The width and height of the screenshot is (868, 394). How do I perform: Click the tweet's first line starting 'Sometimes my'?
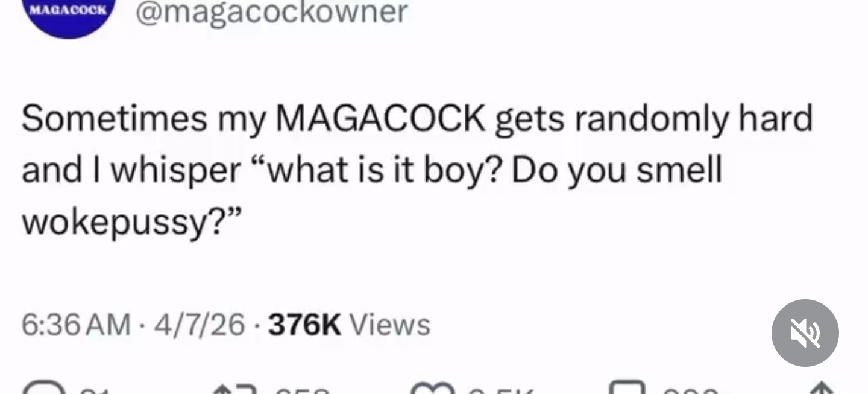point(417,119)
